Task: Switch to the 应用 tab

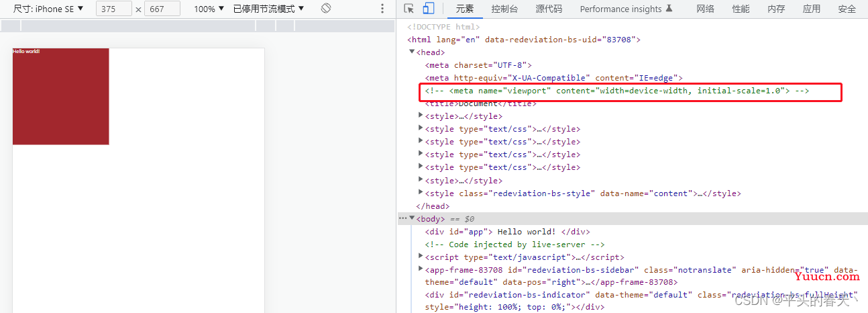Action: point(812,9)
